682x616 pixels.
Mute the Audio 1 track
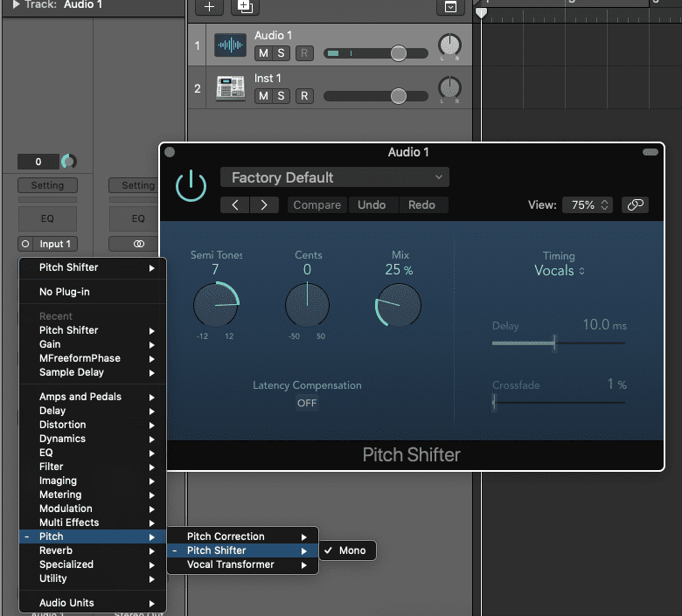pyautogui.click(x=262, y=53)
